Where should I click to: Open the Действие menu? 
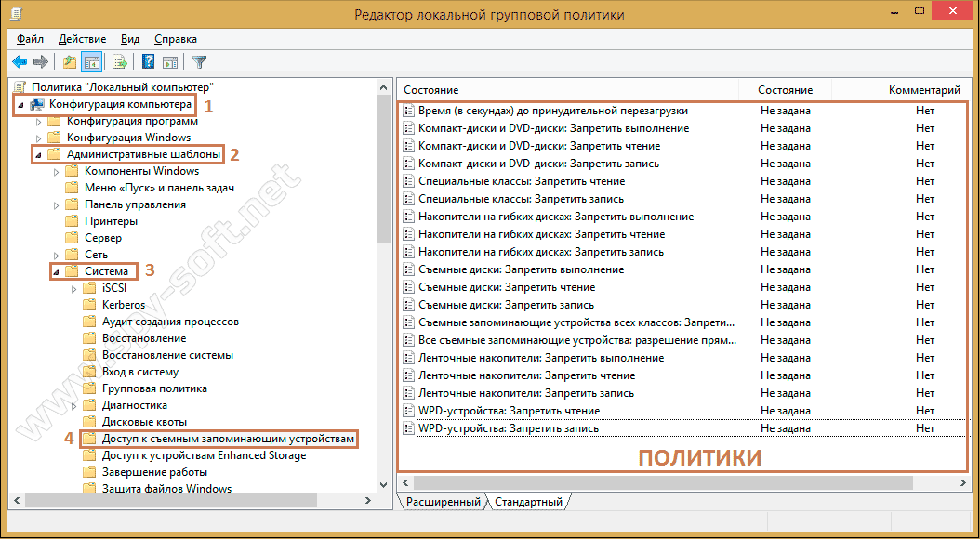click(82, 39)
